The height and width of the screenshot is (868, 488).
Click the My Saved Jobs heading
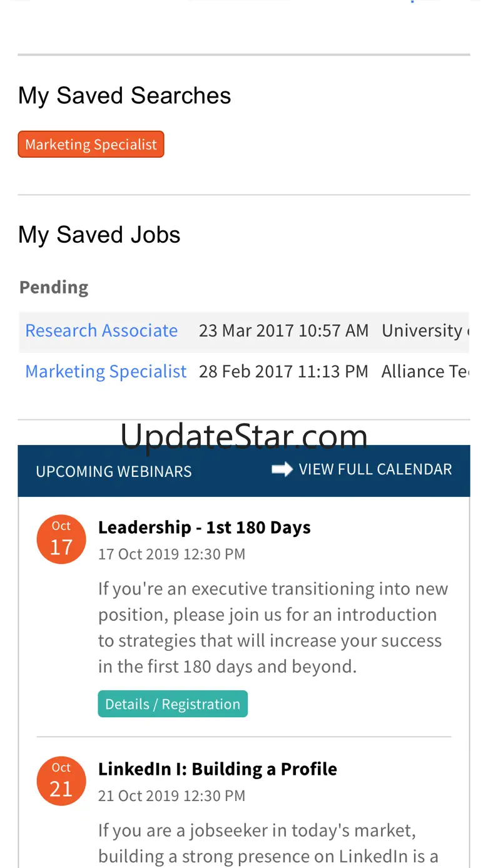[99, 235]
